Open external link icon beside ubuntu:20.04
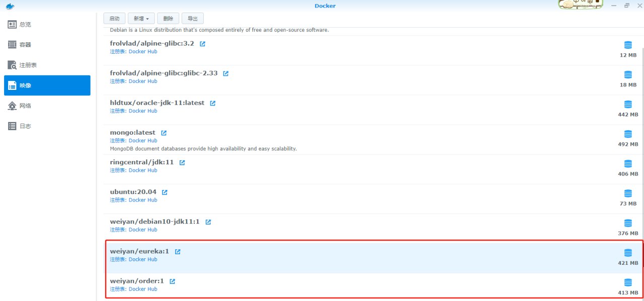Viewport: 644px width, 301px height. pyautogui.click(x=165, y=192)
